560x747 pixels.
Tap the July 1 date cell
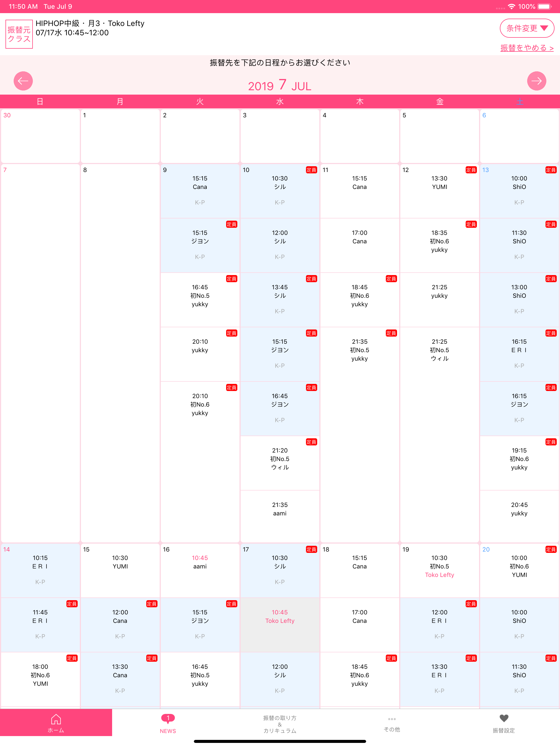click(120, 136)
